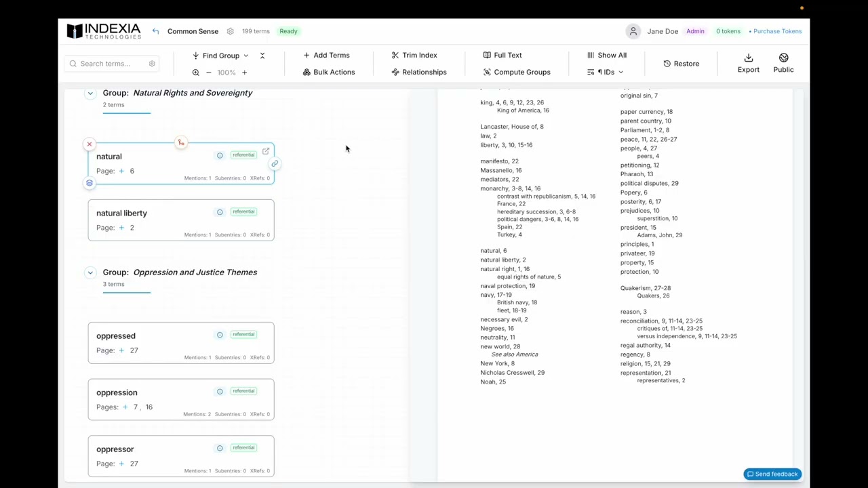Add a page to natural liberty term
The image size is (868, 488).
coord(121,228)
